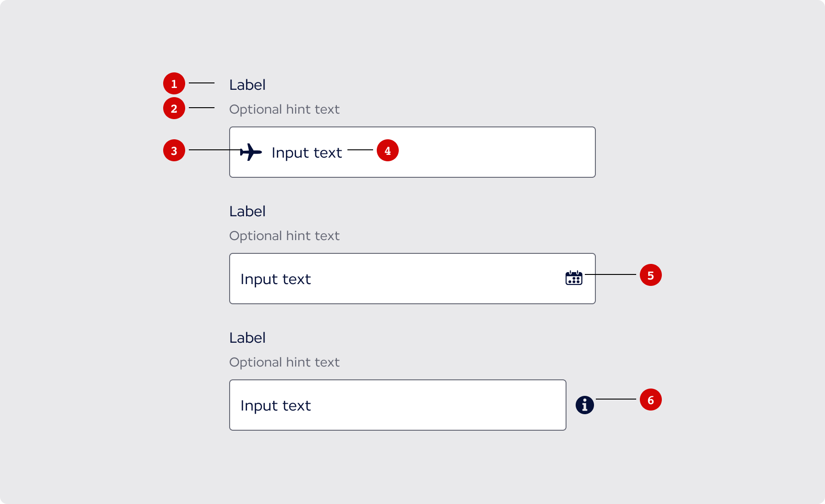The height and width of the screenshot is (504, 825).
Task: Focus the input field with airplane icon
Action: (412, 152)
